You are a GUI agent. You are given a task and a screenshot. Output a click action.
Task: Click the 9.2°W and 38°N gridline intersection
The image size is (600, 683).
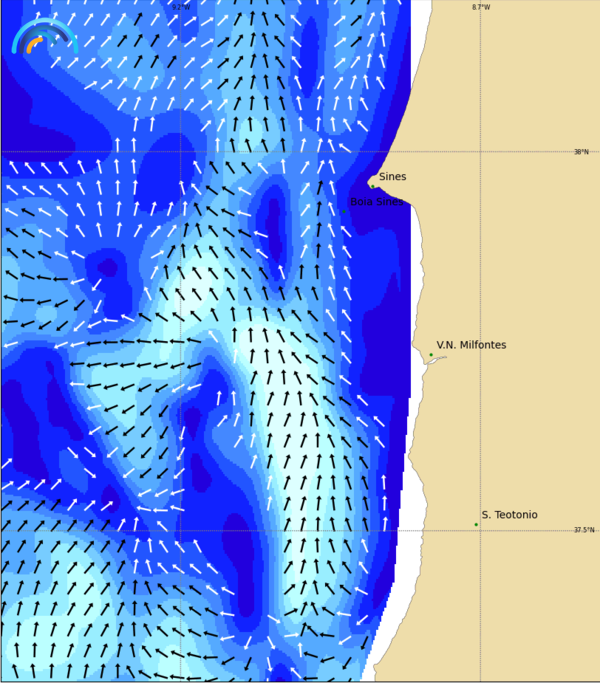[x=180, y=152]
